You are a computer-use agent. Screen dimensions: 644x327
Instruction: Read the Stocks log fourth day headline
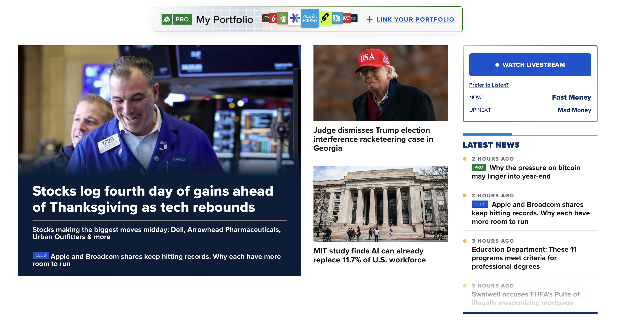pyautogui.click(x=153, y=199)
